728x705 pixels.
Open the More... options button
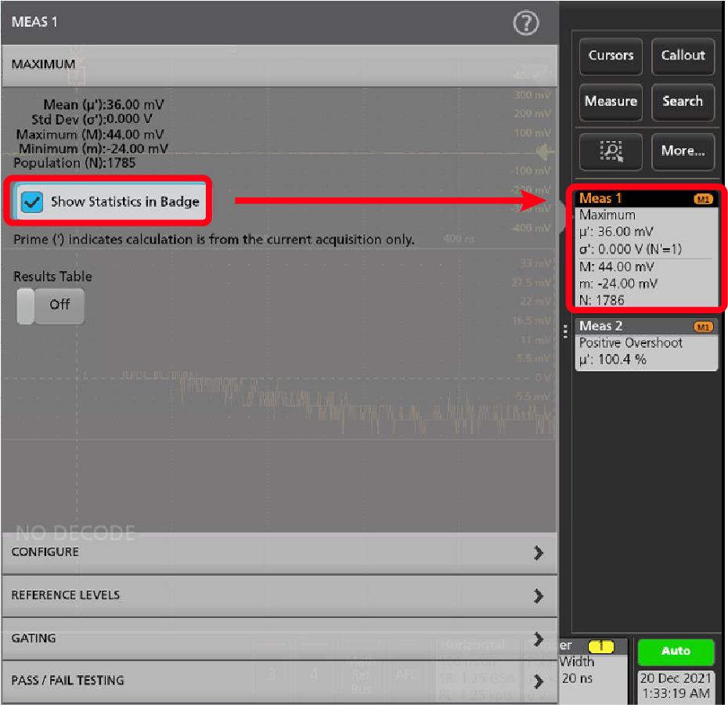point(683,150)
